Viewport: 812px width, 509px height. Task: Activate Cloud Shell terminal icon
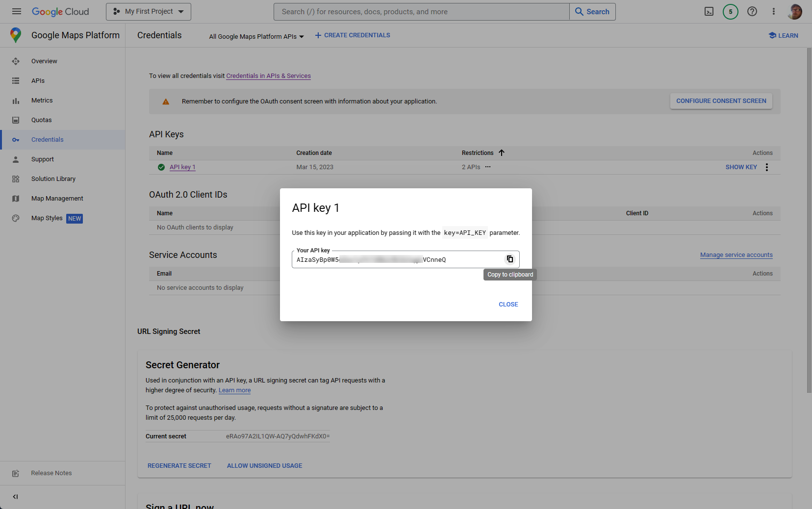[x=709, y=11]
